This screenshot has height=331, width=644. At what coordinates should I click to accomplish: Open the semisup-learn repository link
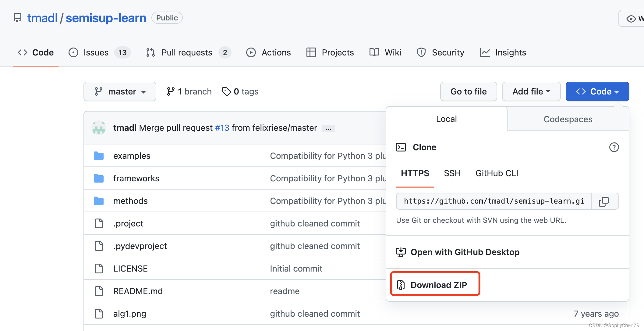tap(106, 18)
